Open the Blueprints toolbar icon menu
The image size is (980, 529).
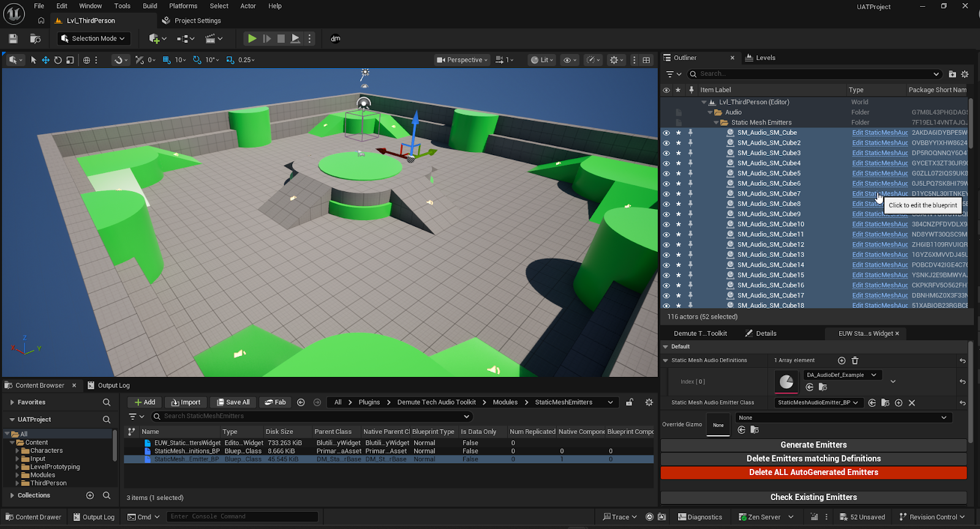coord(185,39)
